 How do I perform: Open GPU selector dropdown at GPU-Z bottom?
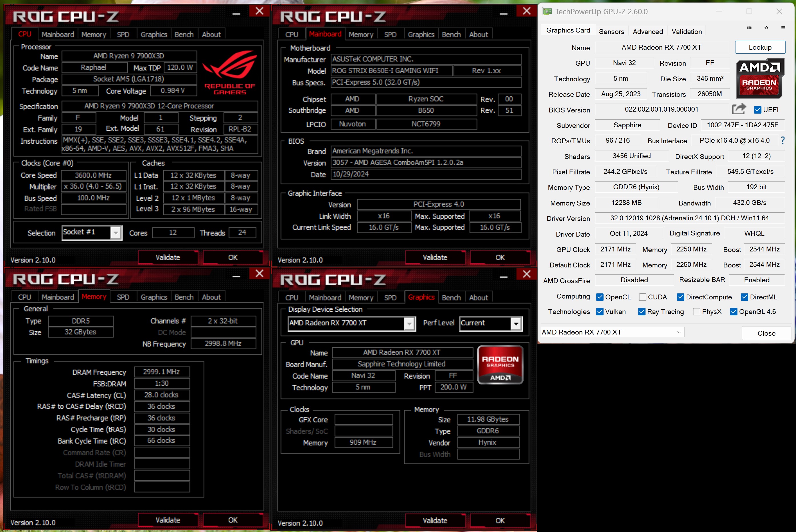point(679,332)
